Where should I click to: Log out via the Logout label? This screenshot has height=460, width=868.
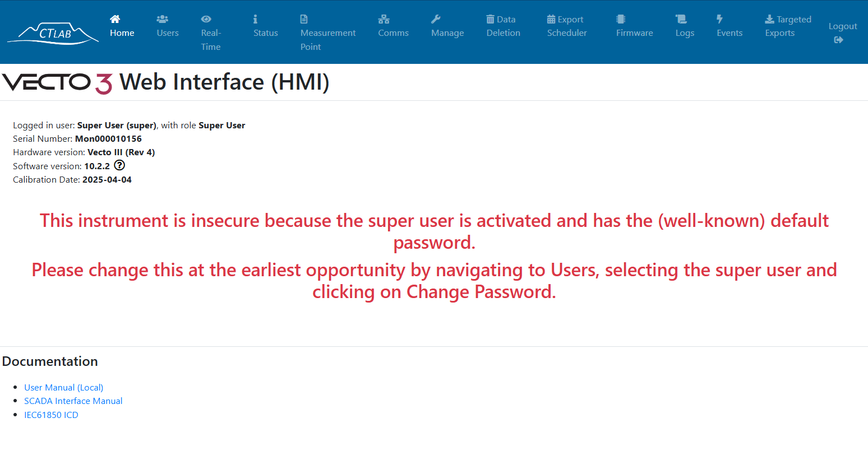843,26
